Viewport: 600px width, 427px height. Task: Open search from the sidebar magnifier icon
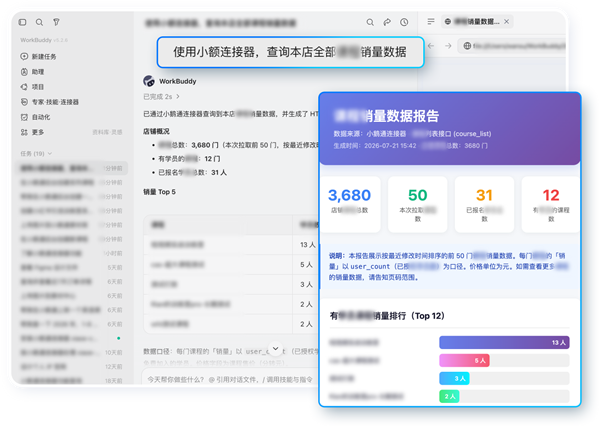point(39,22)
